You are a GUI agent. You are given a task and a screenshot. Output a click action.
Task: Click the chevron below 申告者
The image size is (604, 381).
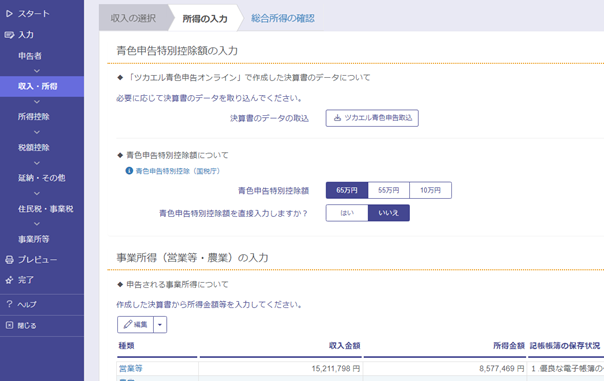click(37, 71)
